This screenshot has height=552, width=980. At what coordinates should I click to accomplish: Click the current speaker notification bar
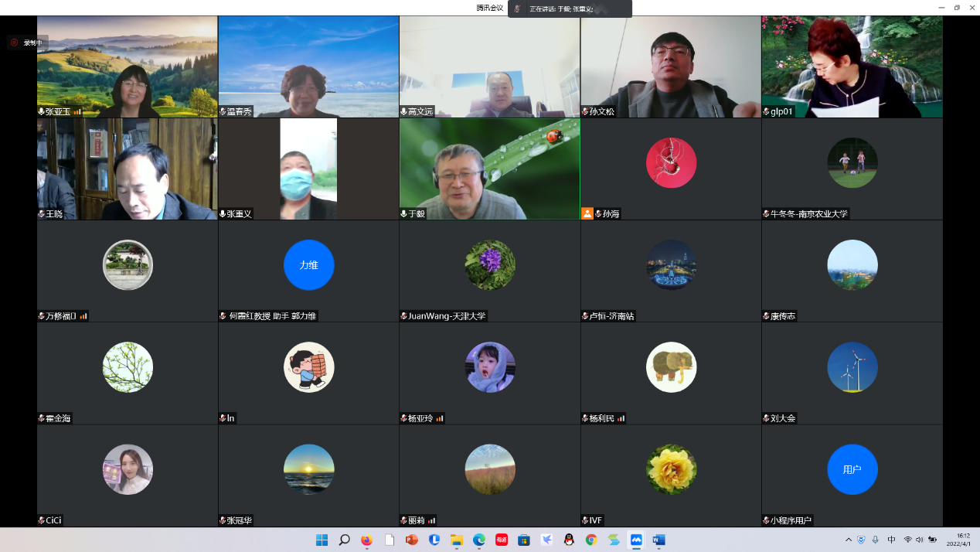[x=570, y=9]
